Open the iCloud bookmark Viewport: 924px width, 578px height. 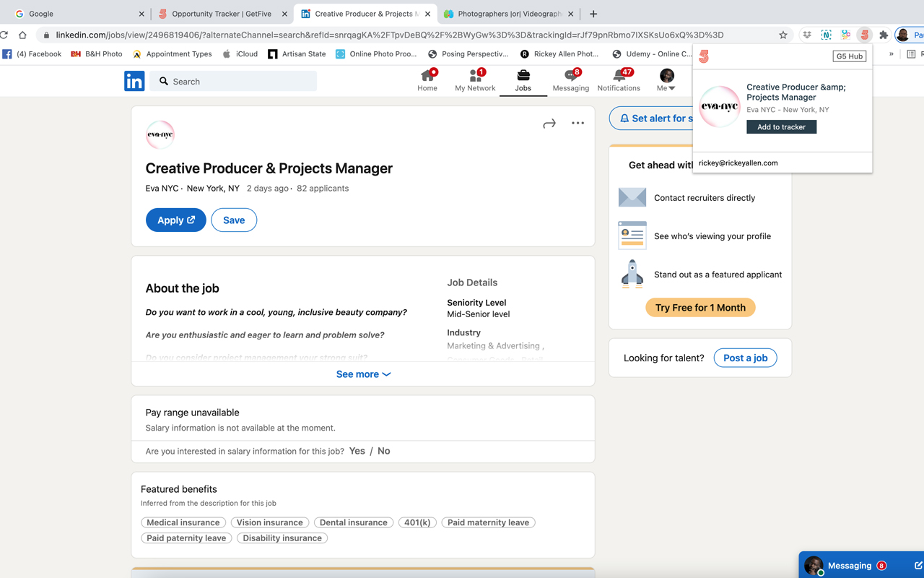240,53
